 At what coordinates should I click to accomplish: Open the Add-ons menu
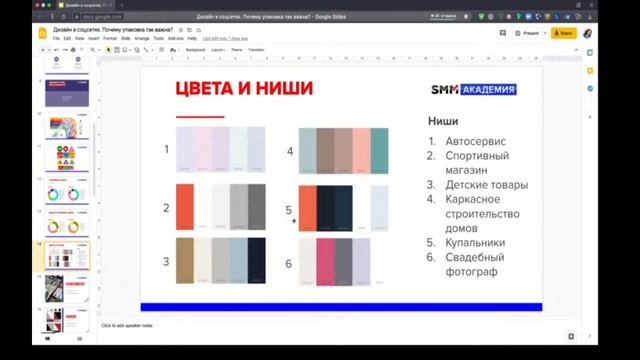pos(176,38)
